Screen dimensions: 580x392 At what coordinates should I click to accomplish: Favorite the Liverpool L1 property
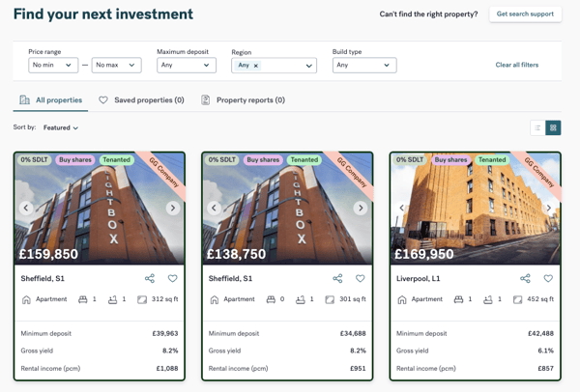[548, 278]
